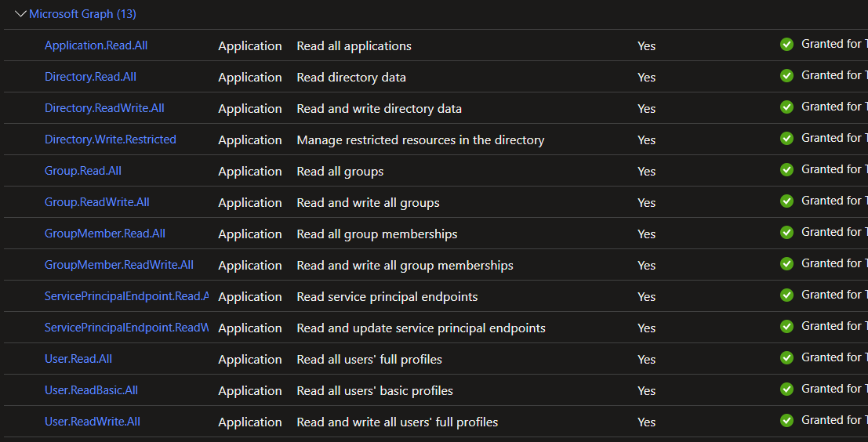This screenshot has width=868, height=442.
Task: Open the Microsoft Graph (13) link
Action: (82, 14)
